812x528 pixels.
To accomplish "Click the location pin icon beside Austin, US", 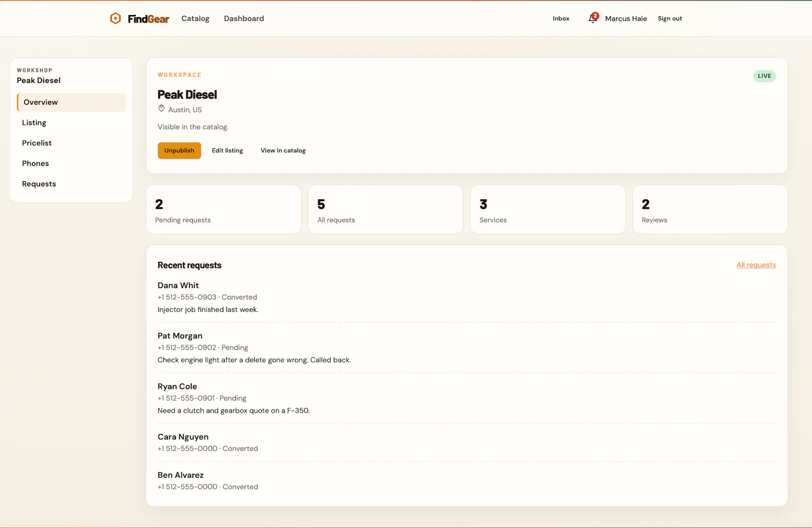I will pyautogui.click(x=161, y=109).
